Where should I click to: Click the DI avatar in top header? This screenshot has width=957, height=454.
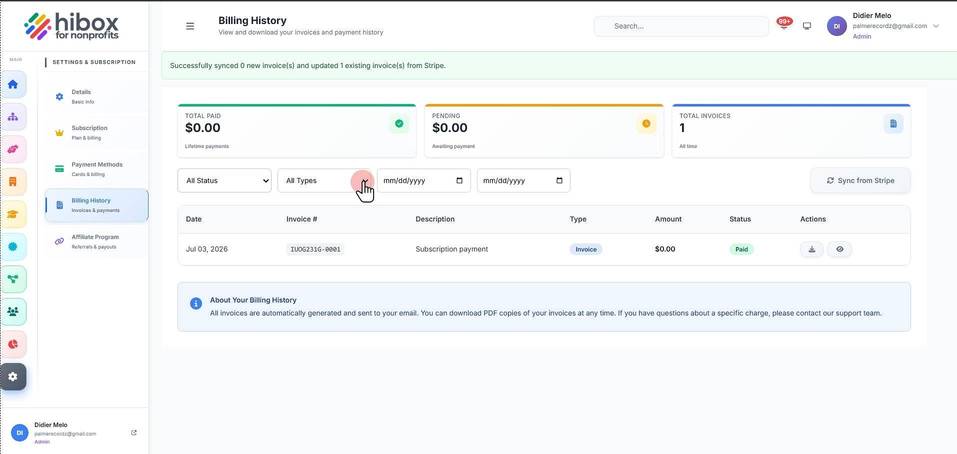(x=837, y=26)
